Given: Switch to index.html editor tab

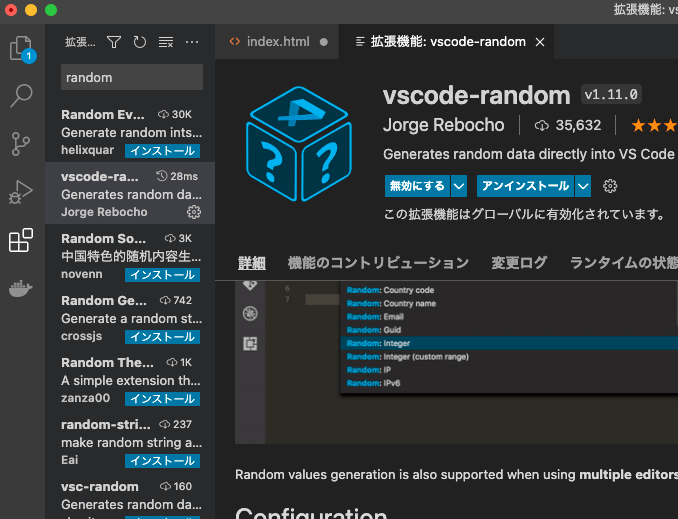Looking at the screenshot, I should click(278, 42).
